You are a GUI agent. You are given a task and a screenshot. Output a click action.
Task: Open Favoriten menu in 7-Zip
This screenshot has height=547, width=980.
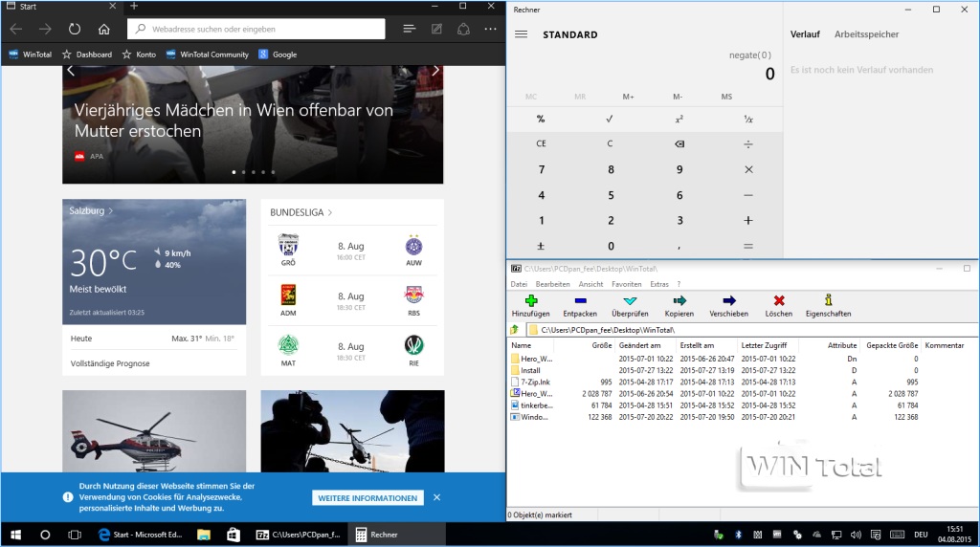click(626, 284)
